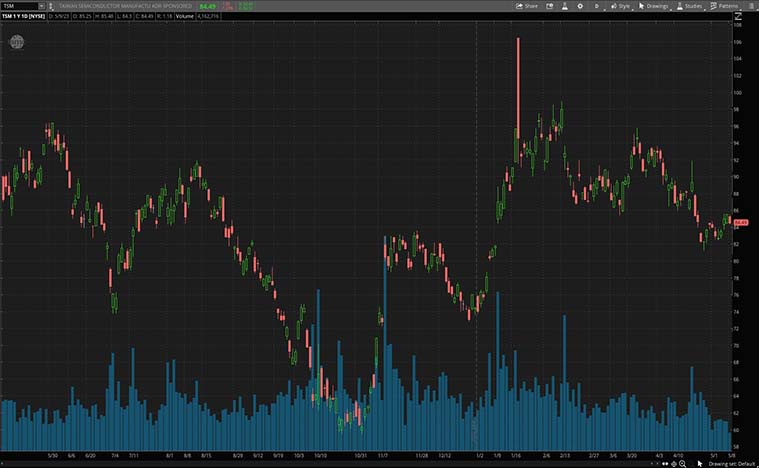Click the 4/10 date label on time axis
Image resolution: width=759 pixels, height=468 pixels.
tap(678, 456)
